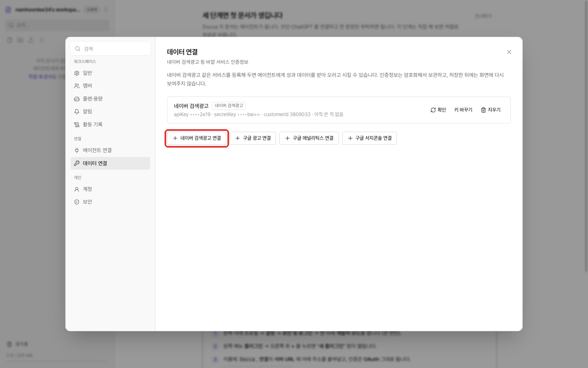Click the 구글 애널리틱스 연결 button
This screenshot has width=588, height=368.
click(x=309, y=138)
